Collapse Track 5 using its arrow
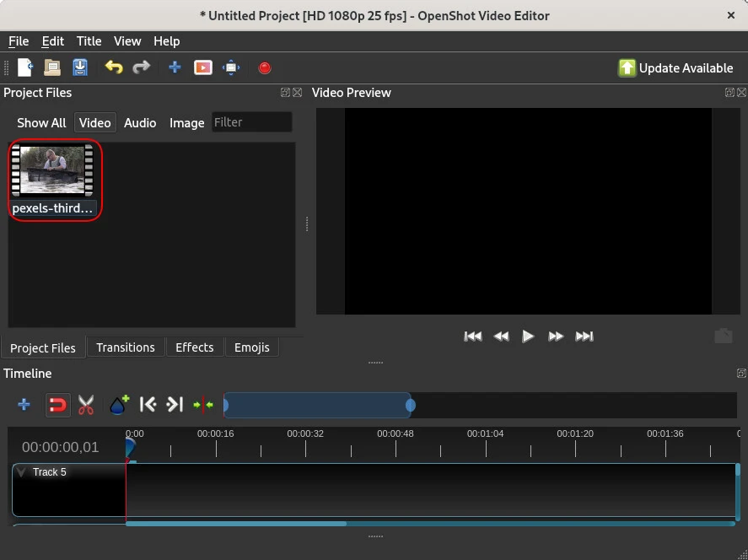This screenshot has width=748, height=560. [x=21, y=472]
